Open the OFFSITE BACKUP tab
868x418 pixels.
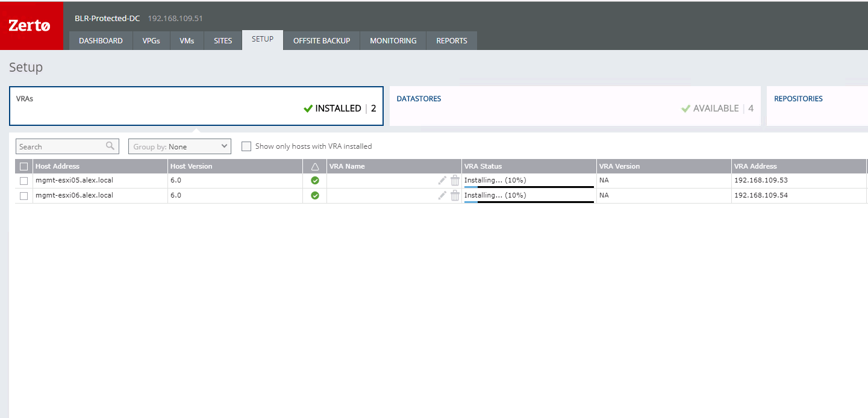coord(321,41)
